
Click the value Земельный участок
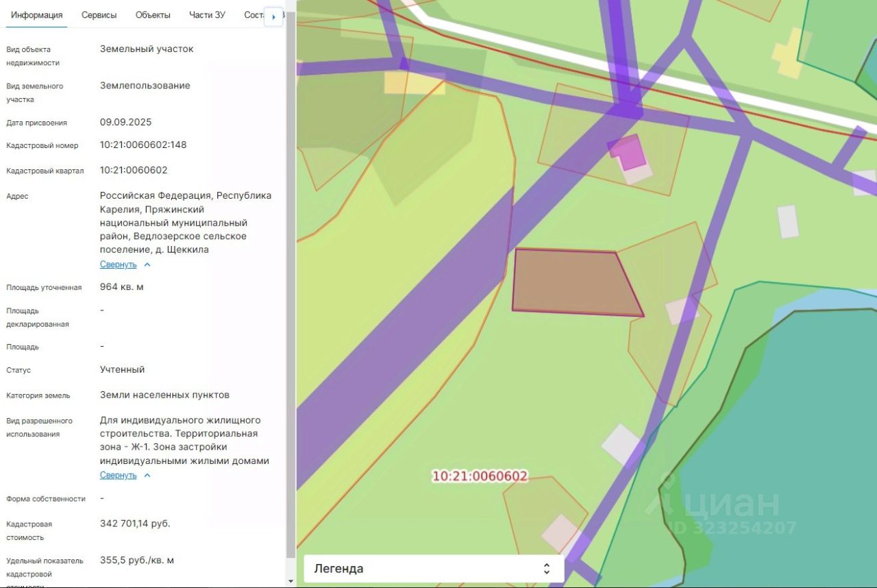147,49
